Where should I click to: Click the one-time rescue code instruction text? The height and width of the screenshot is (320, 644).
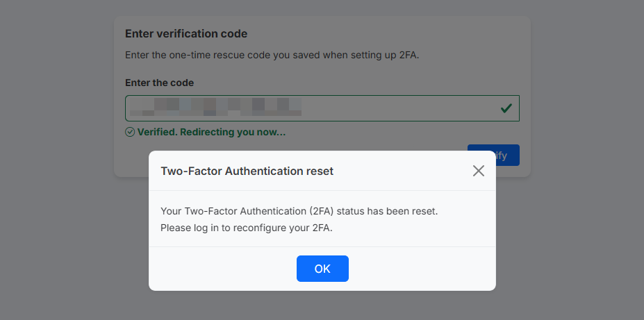pos(272,55)
